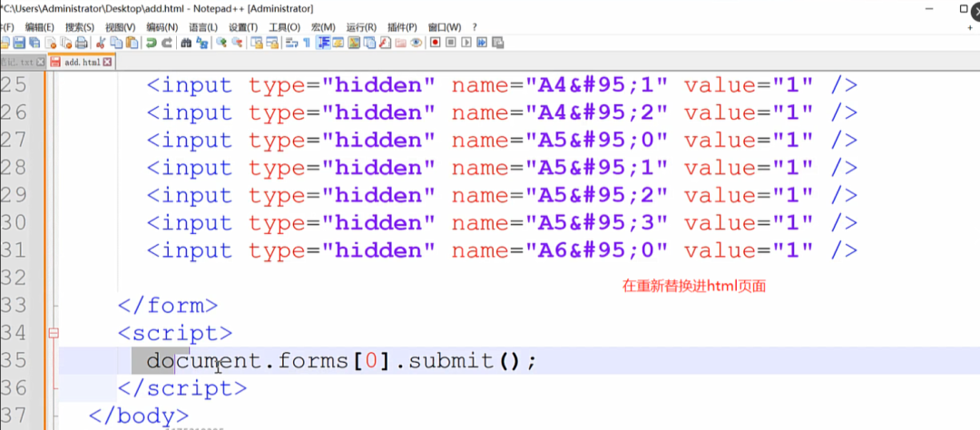
Task: Open the ? help menu
Action: click(475, 27)
